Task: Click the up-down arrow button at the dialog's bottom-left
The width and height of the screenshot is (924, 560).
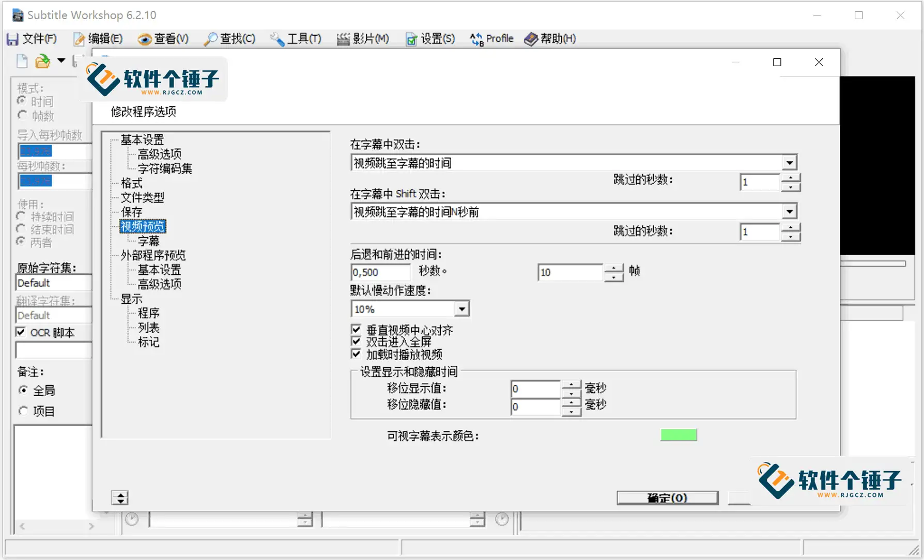Action: (x=120, y=497)
